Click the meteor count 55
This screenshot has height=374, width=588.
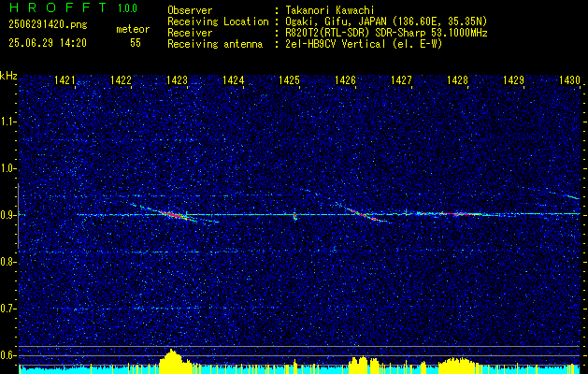[x=136, y=43]
